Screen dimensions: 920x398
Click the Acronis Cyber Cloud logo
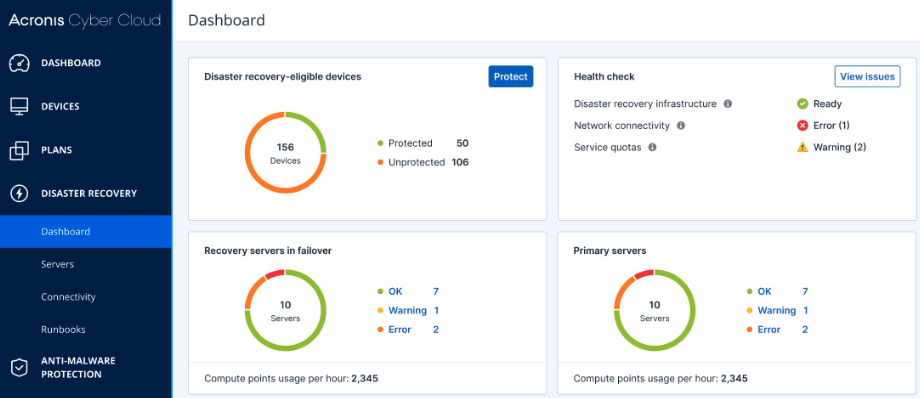(84, 21)
